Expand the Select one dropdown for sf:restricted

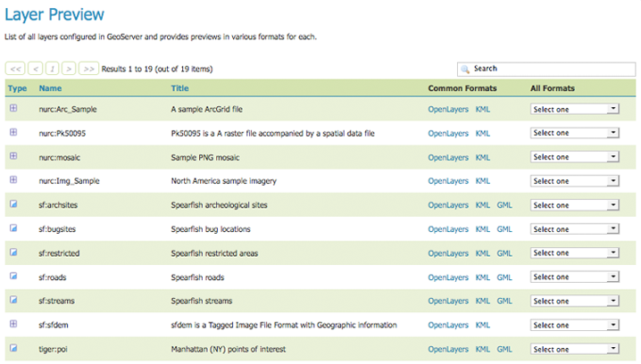(574, 253)
